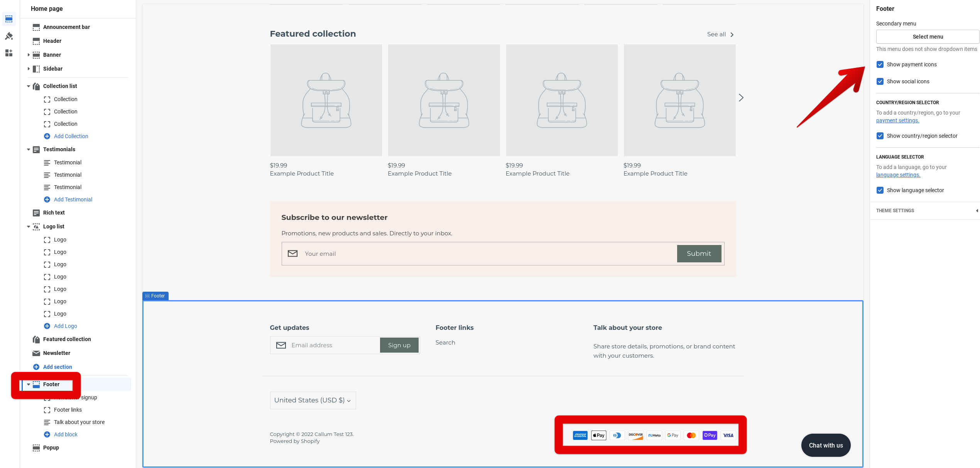Disable Show social icons checkbox
This screenshot has height=468, width=980.
[880, 81]
